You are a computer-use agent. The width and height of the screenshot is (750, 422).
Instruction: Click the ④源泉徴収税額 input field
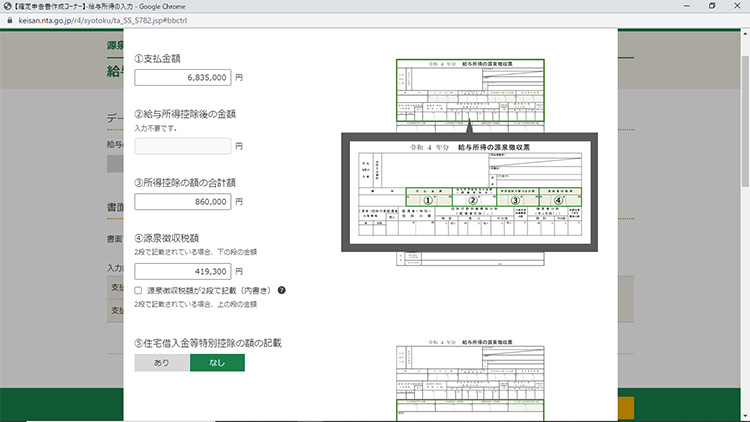(x=183, y=271)
